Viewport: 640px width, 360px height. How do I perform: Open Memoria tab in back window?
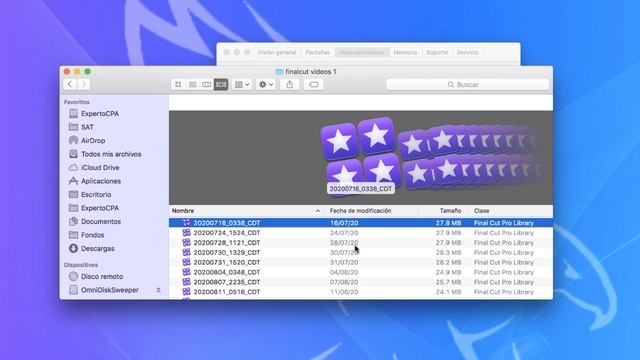tap(405, 52)
